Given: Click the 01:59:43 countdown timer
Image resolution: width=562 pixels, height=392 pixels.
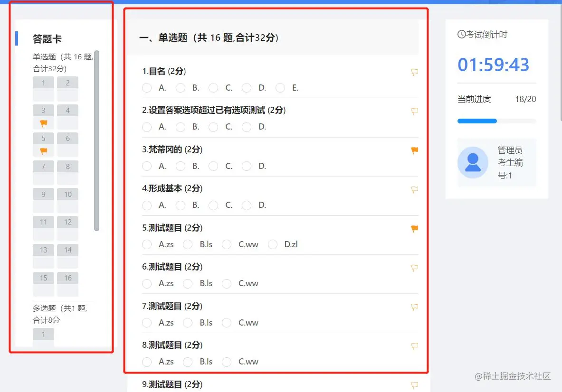Looking at the screenshot, I should [493, 65].
